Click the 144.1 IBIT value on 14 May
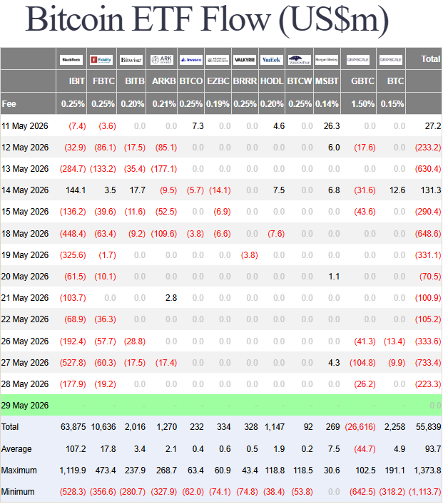Image resolution: width=443 pixels, height=504 pixels. [76, 190]
